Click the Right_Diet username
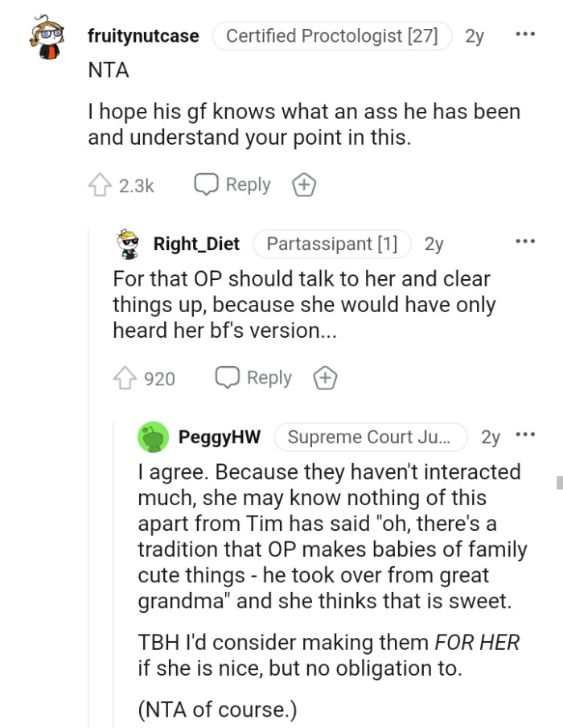Viewport: 563px width, 728px height. click(195, 244)
